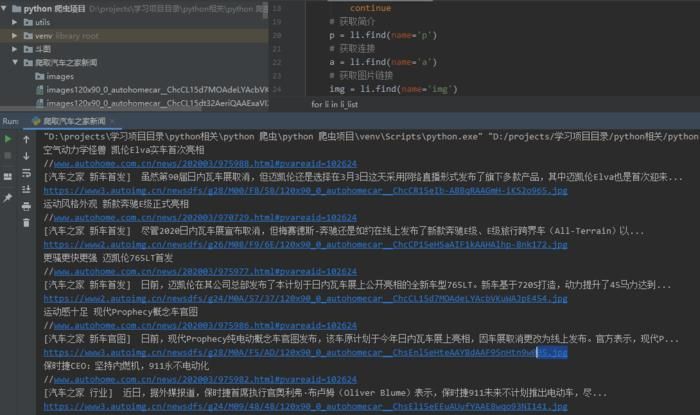Click the Run panel label
700x415 pixels.
tap(10, 121)
